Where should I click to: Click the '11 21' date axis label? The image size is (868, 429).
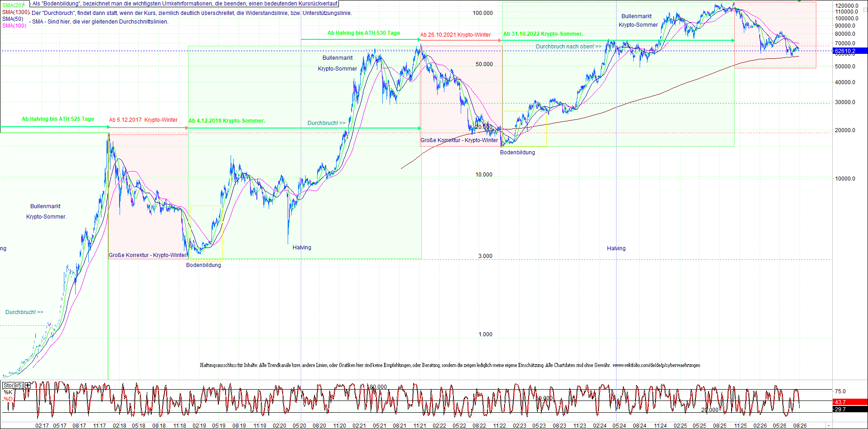tap(420, 426)
